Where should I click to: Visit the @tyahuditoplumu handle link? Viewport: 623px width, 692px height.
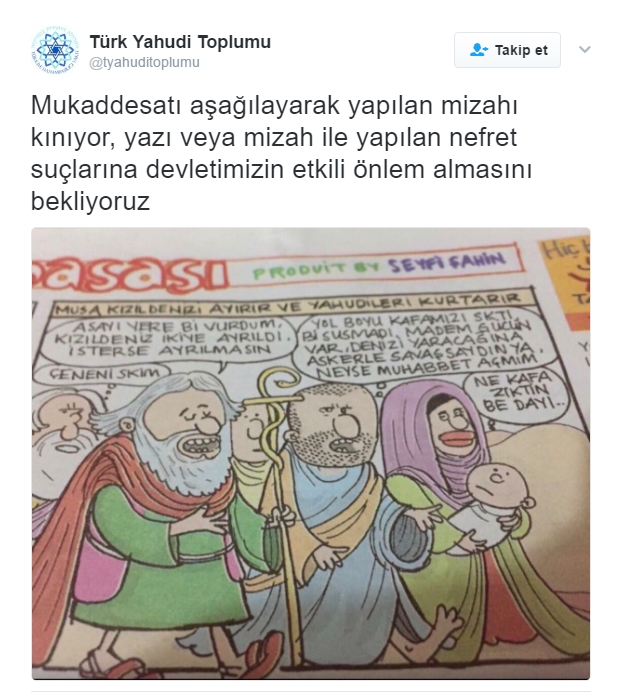tap(144, 63)
